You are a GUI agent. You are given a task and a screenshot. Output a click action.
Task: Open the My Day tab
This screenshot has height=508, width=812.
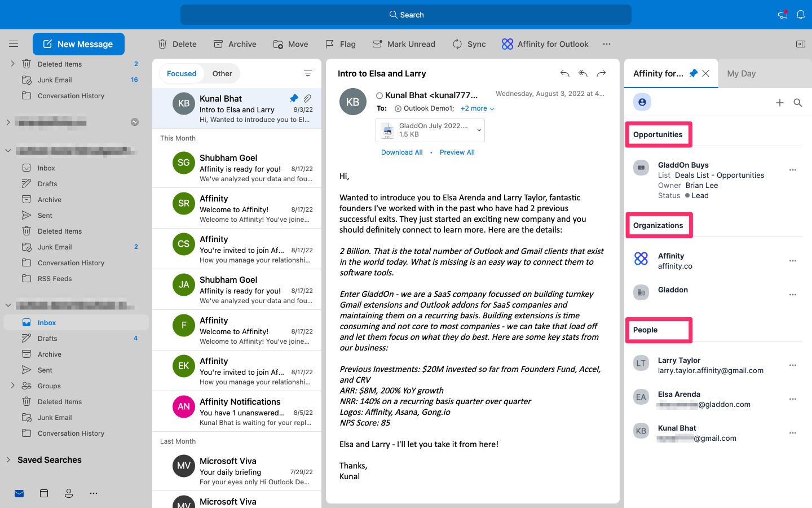click(741, 73)
